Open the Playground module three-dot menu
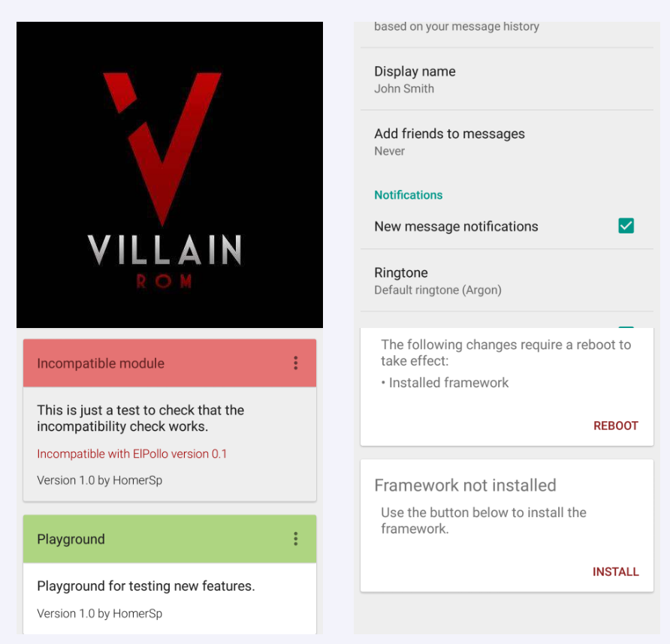 (x=296, y=539)
